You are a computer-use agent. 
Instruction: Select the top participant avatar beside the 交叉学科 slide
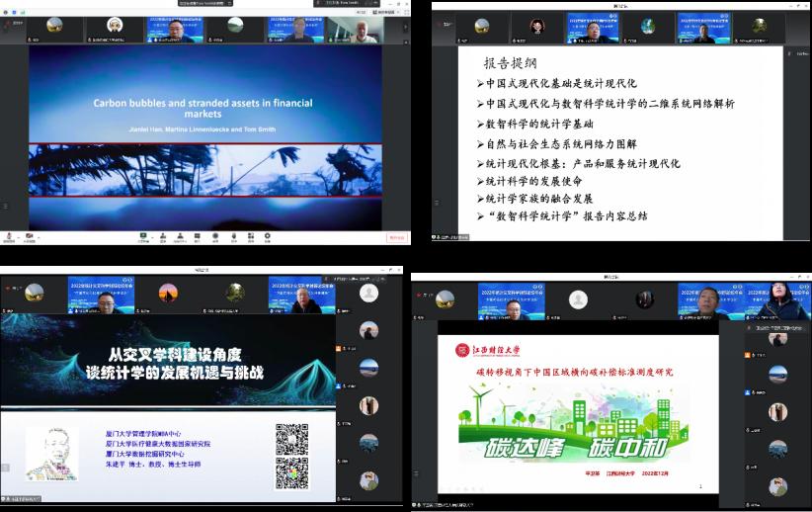click(368, 294)
